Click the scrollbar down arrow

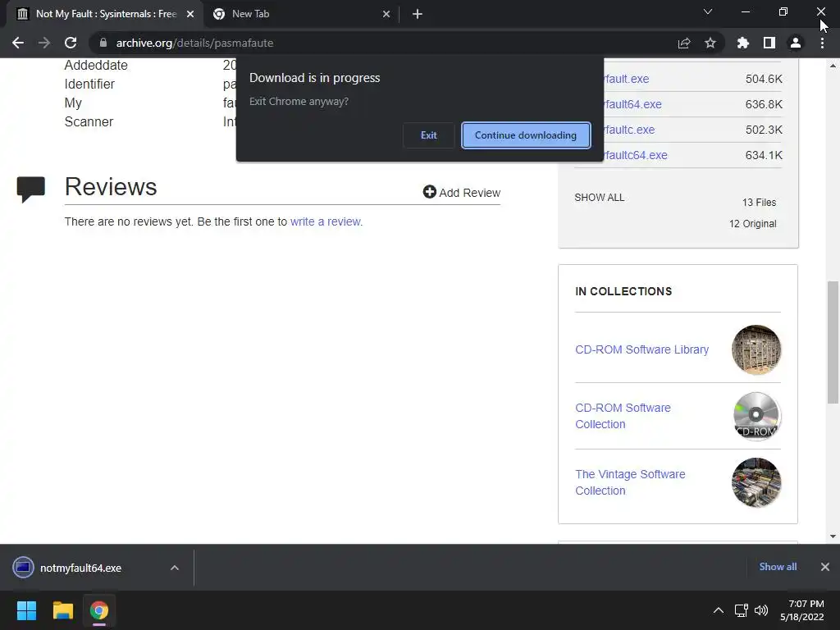coord(833,536)
